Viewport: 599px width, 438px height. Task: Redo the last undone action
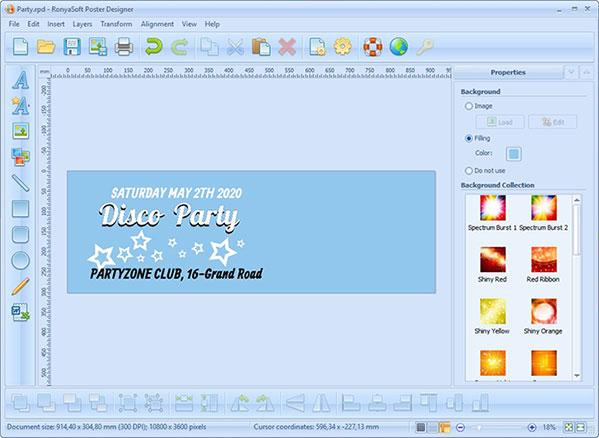179,47
